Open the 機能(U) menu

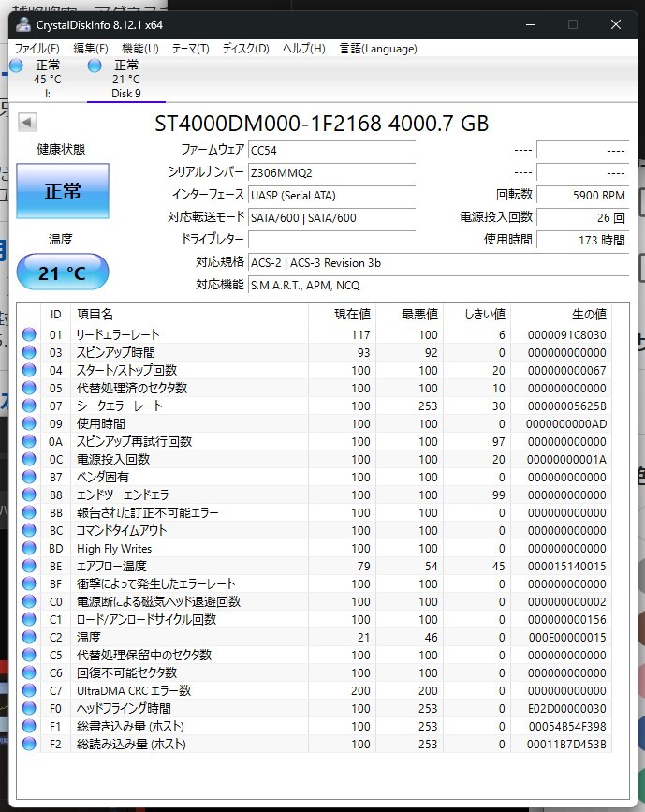click(139, 48)
